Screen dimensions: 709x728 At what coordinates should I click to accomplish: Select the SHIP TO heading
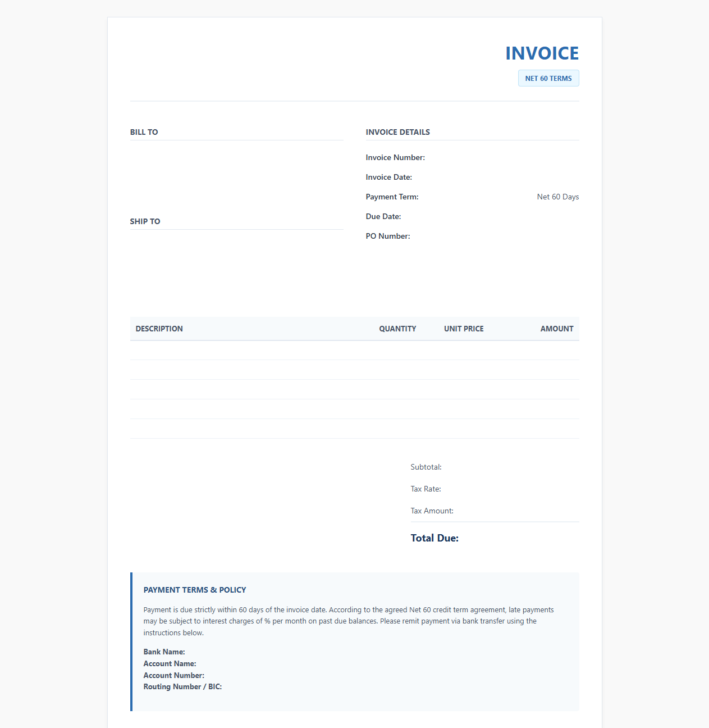(145, 221)
